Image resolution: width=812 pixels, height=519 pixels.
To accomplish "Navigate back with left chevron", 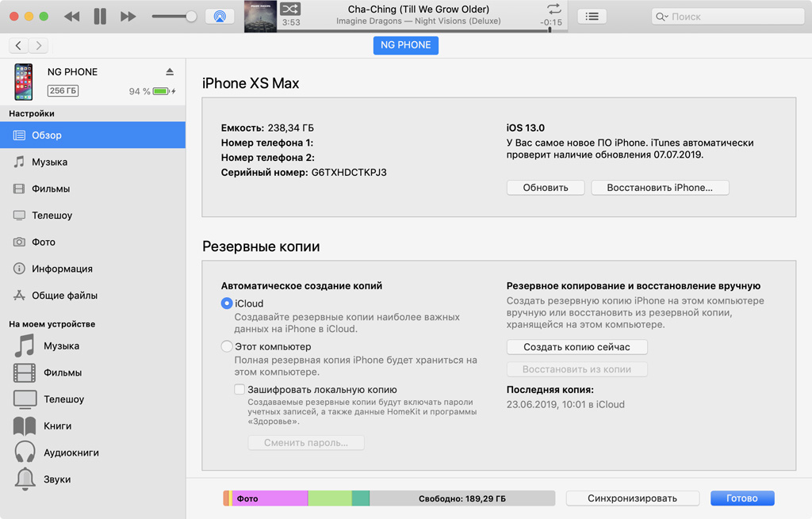I will pos(19,45).
